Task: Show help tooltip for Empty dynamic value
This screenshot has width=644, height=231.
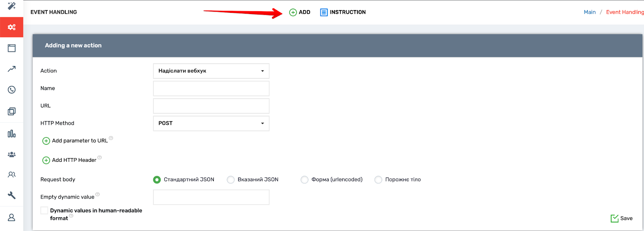Action: pos(97,194)
